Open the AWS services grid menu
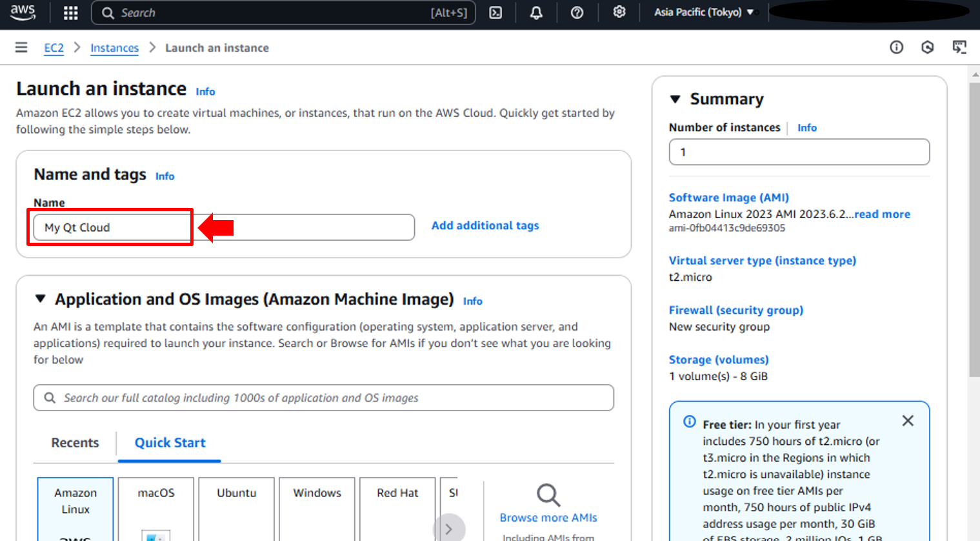This screenshot has width=980, height=541. point(70,13)
